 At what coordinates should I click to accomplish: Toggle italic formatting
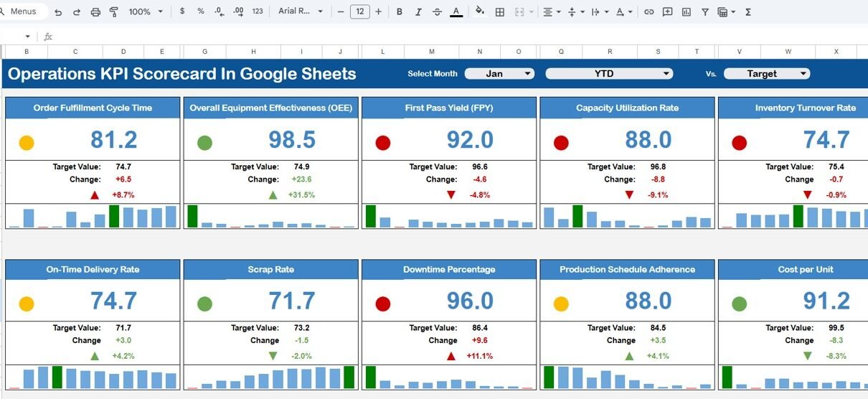coord(418,12)
